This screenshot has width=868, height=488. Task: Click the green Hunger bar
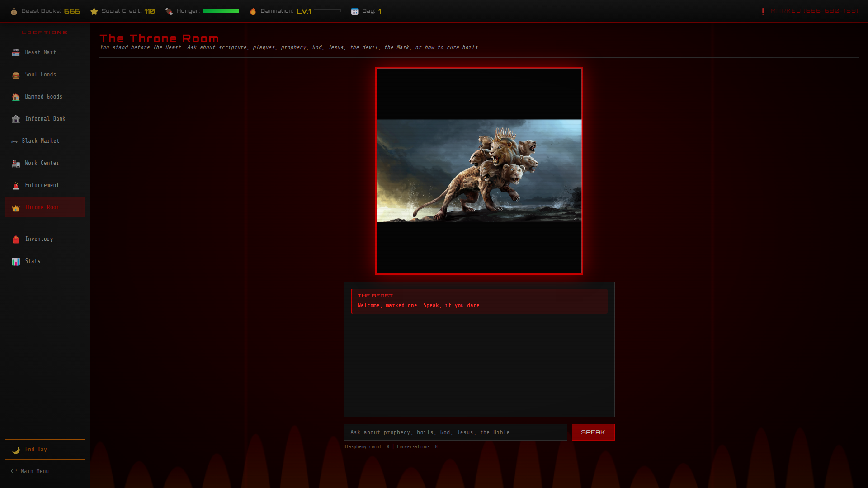221,11
